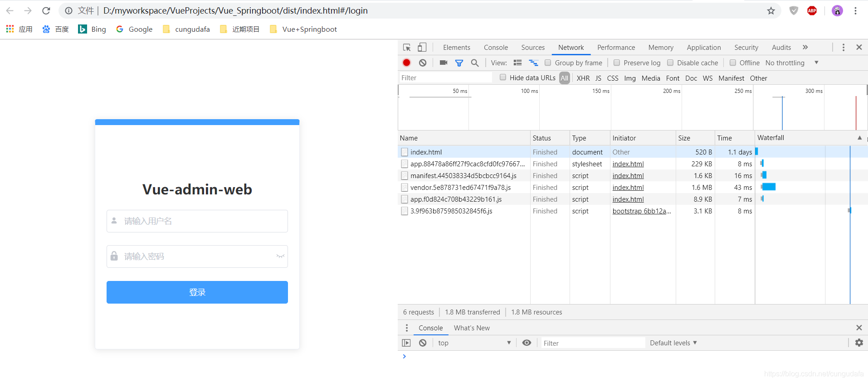The height and width of the screenshot is (382, 868).
Task: Select the All filter button
Action: pos(564,78)
